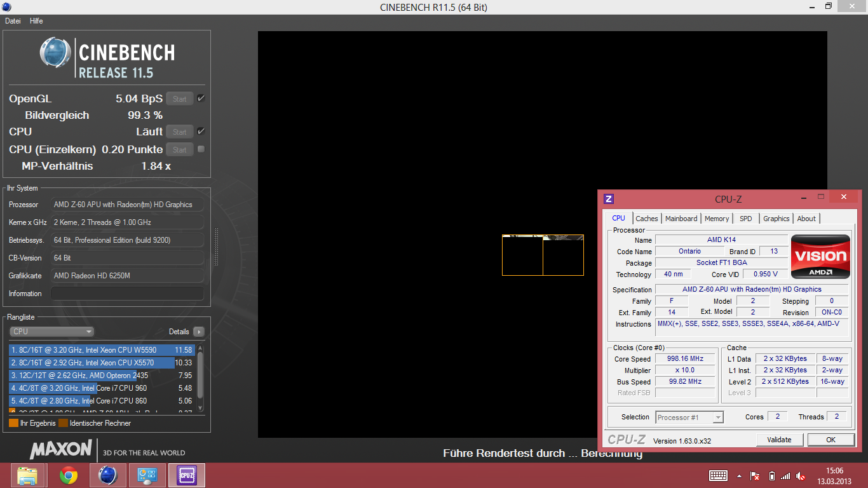Image resolution: width=868 pixels, height=488 pixels.
Task: Open the Memory tab in CPU-Z
Action: 717,219
